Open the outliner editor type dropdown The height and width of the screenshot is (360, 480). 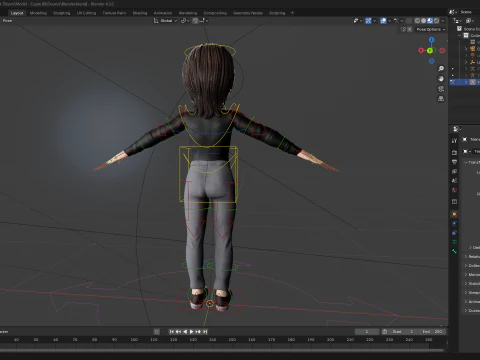(458, 21)
